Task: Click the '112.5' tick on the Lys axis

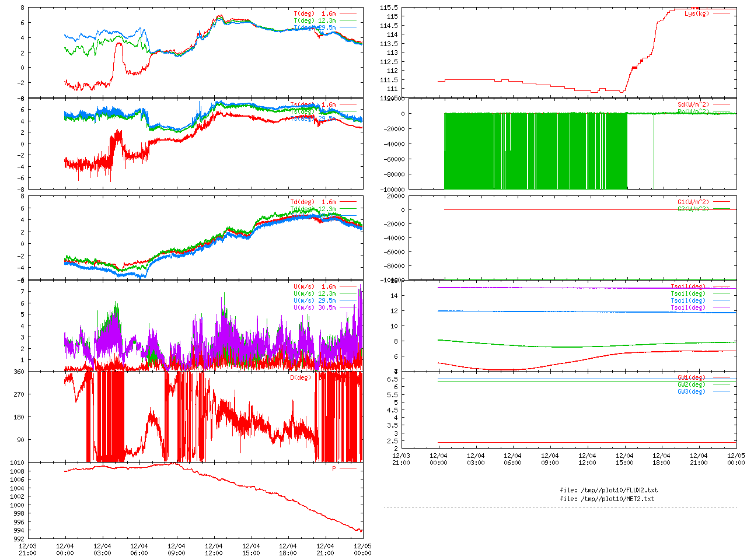Action: (389, 62)
